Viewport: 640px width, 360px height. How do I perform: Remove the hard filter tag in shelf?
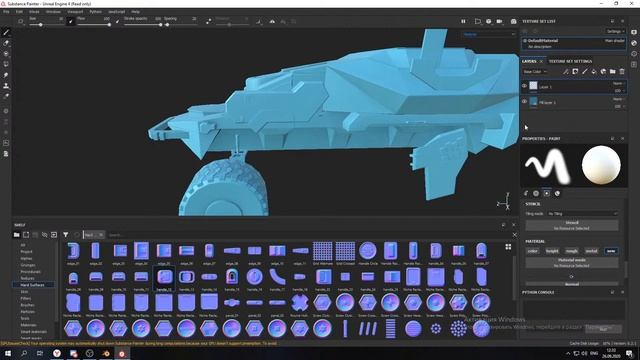pos(101,235)
